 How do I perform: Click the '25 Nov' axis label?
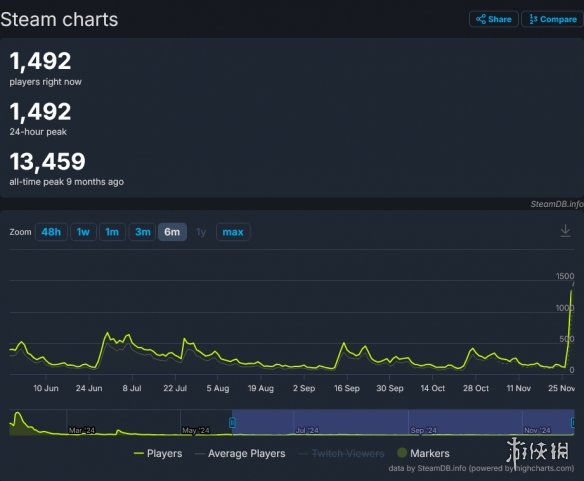[x=561, y=388]
